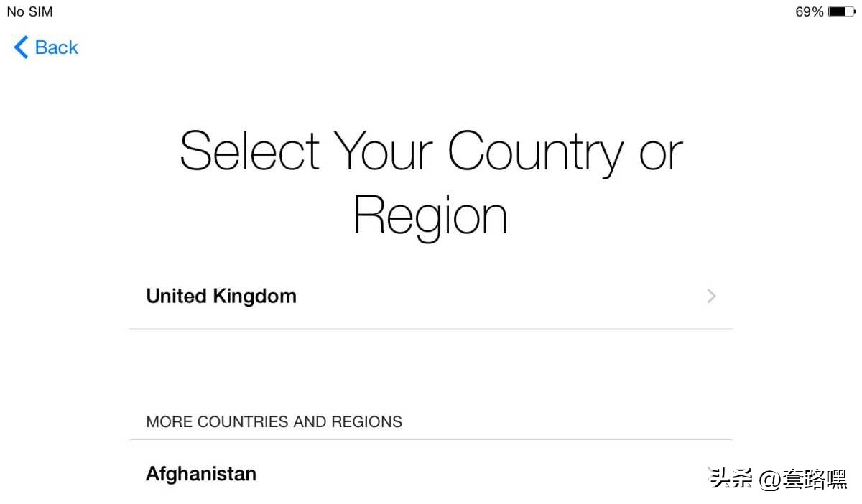Tap the blue Back chevron arrow

[21, 47]
